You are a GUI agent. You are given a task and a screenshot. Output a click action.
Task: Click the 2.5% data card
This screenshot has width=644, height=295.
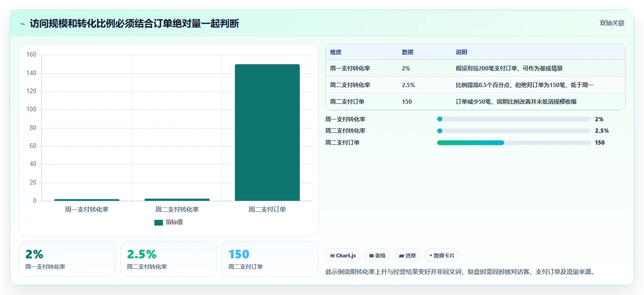click(168, 259)
